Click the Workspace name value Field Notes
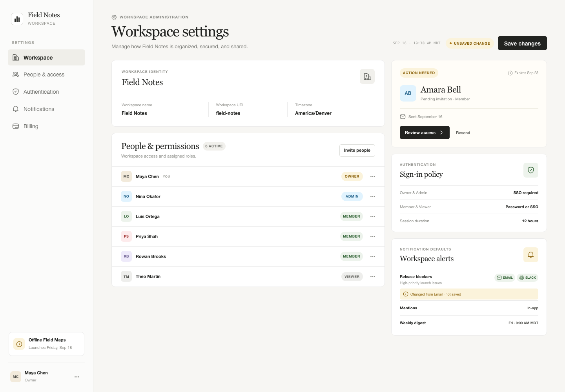 (x=134, y=113)
